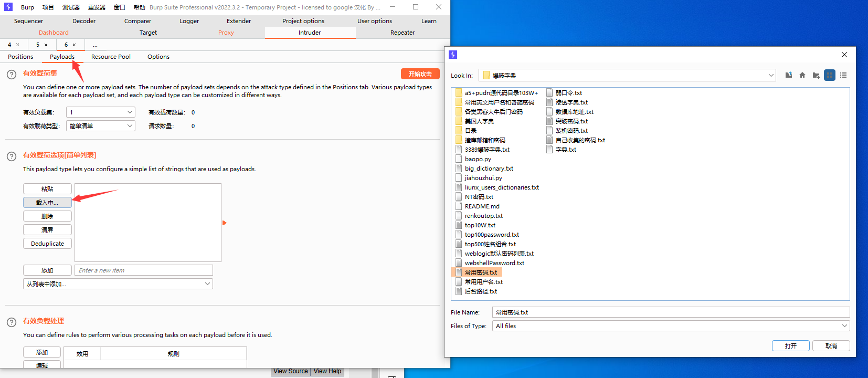Create new folder in file dialog

[816, 75]
